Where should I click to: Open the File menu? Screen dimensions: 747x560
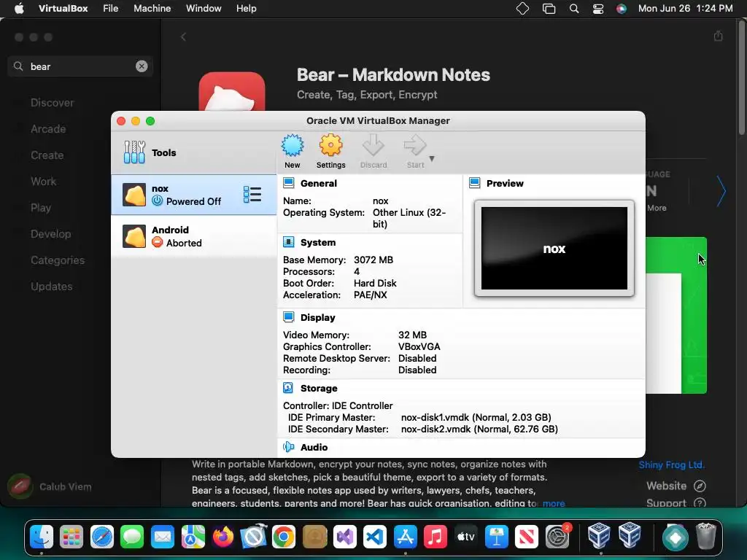[x=111, y=9]
